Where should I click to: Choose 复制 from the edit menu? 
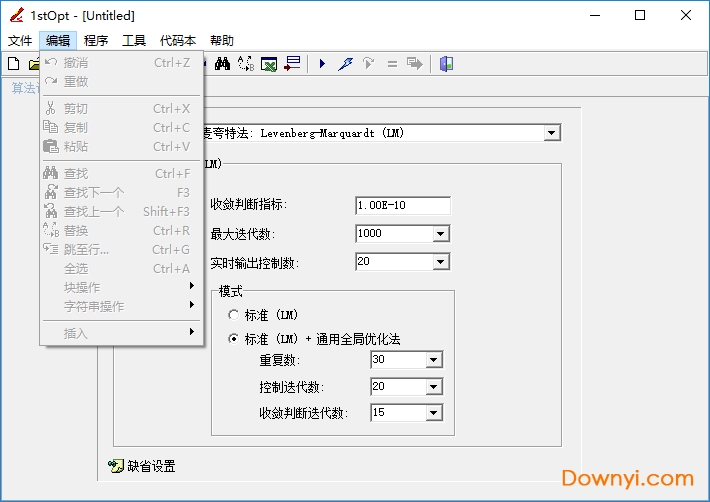(121, 128)
